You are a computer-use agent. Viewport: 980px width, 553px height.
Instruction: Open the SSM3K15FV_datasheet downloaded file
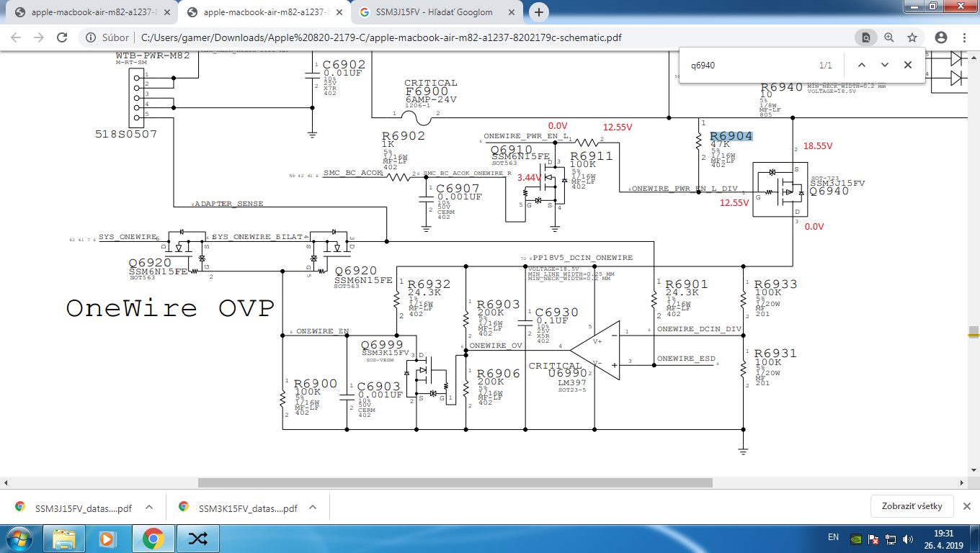click(x=239, y=508)
